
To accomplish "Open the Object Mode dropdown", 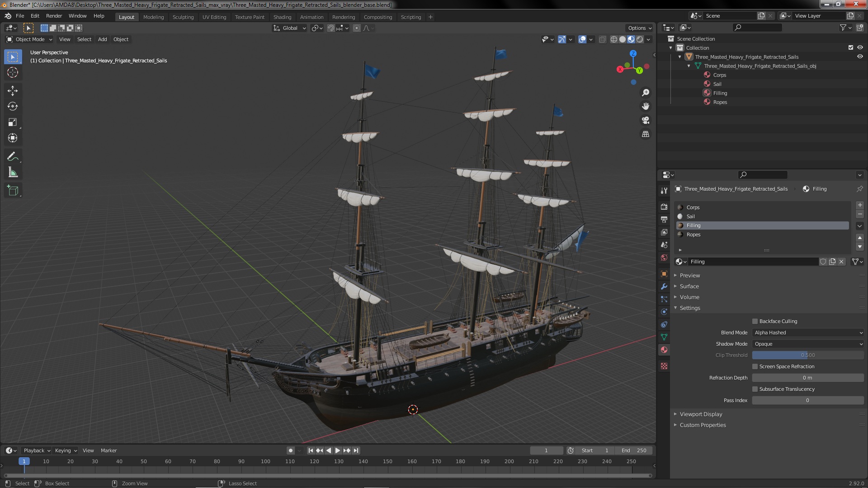I will (30, 39).
